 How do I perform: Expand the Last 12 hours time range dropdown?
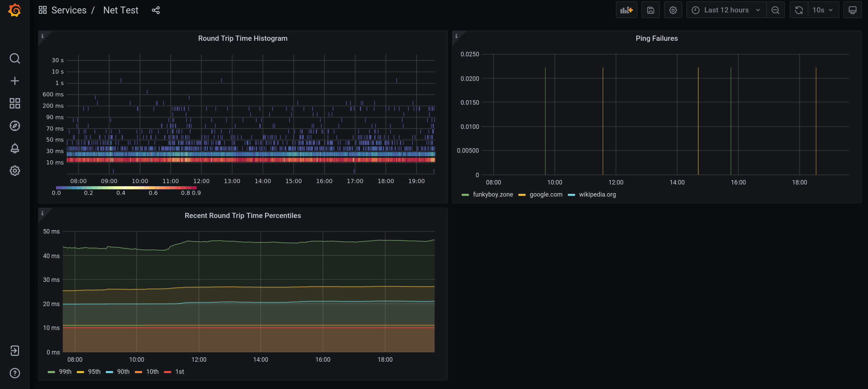725,9
